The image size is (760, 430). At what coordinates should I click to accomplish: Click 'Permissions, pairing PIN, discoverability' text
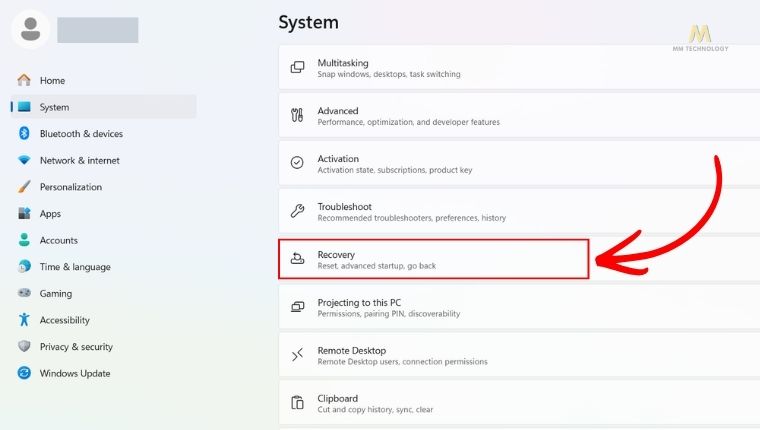coord(389,314)
